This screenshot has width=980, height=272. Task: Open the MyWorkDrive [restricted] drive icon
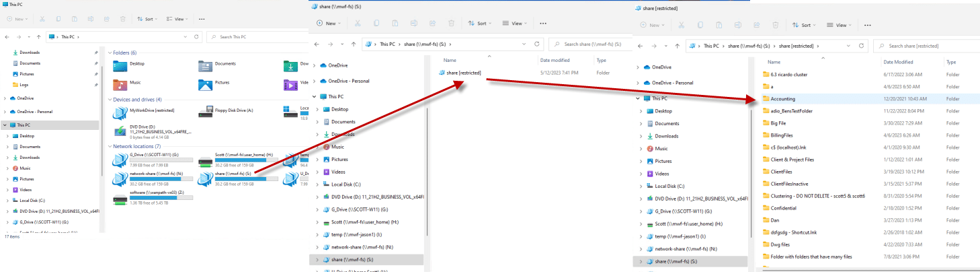pyautogui.click(x=121, y=112)
